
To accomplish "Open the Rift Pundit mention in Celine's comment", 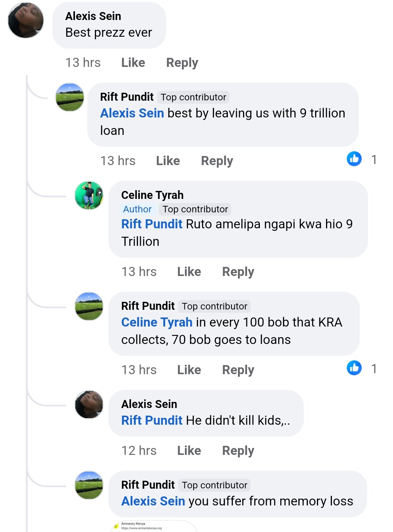I will [152, 224].
